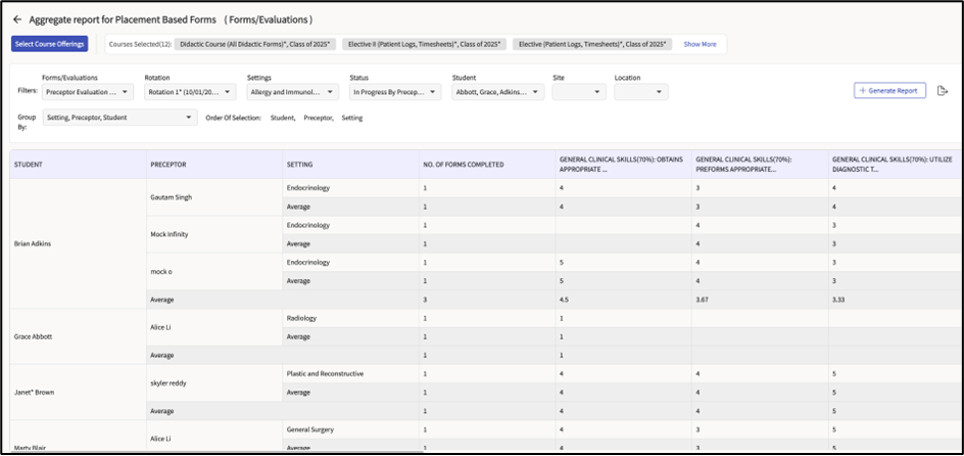Screen dimensions: 964x456
Task: Expand the Rotation filter dropdown
Action: (189, 92)
